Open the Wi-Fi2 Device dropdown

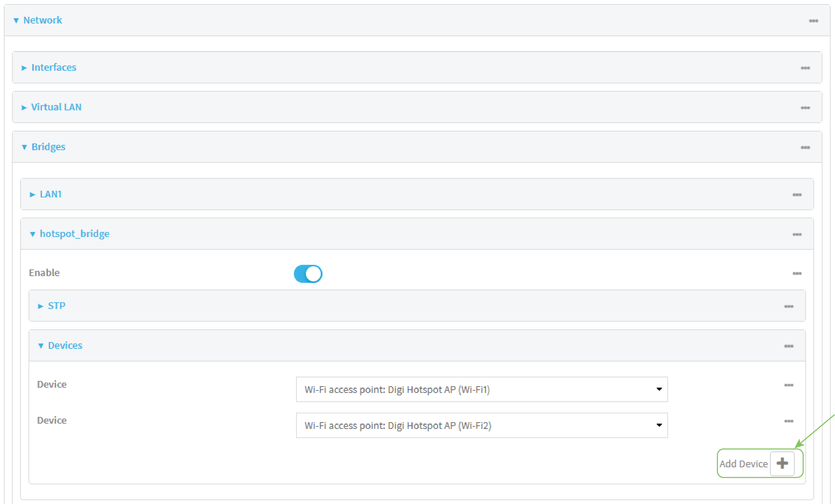[481, 425]
